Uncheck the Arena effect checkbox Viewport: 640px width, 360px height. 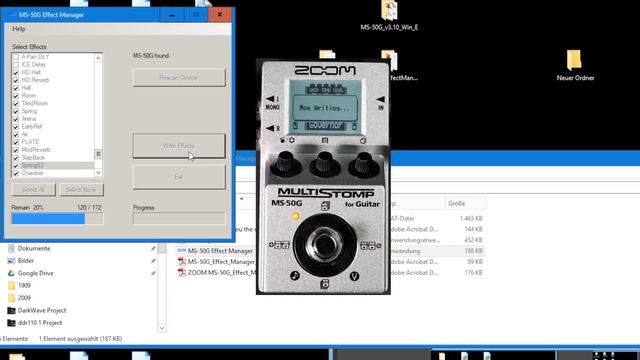tap(16, 119)
